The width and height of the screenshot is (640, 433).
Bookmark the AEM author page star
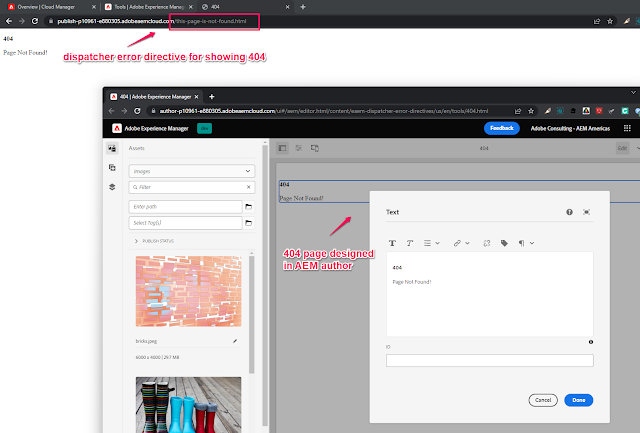coord(531,111)
